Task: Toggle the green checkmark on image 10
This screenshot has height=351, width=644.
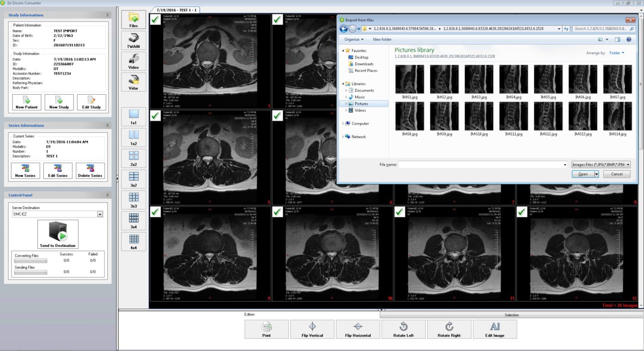Action: [277, 212]
